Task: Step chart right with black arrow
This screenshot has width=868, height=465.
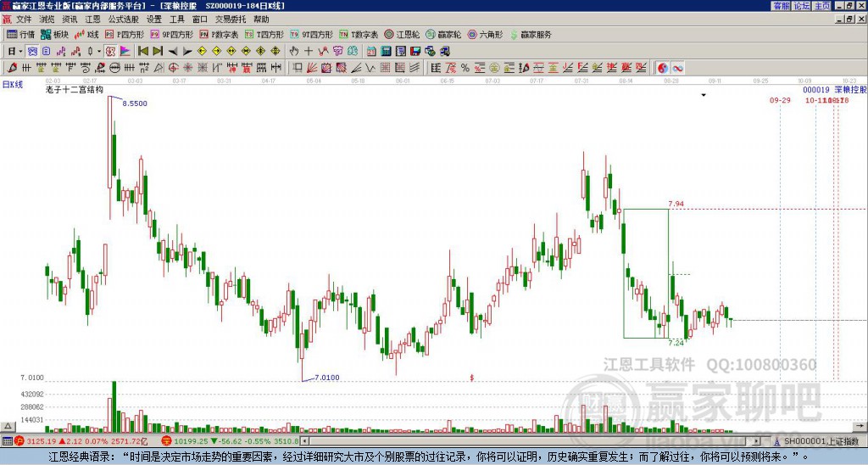Action: click(187, 52)
